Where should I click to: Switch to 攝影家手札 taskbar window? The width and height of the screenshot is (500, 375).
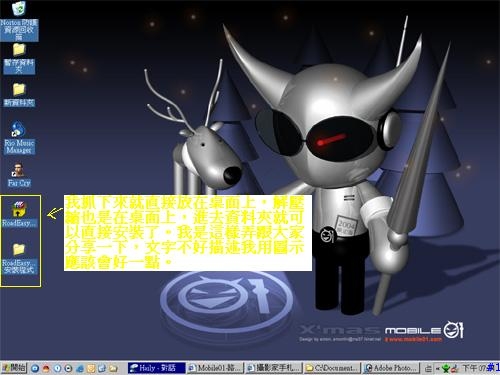pyautogui.click(x=274, y=368)
